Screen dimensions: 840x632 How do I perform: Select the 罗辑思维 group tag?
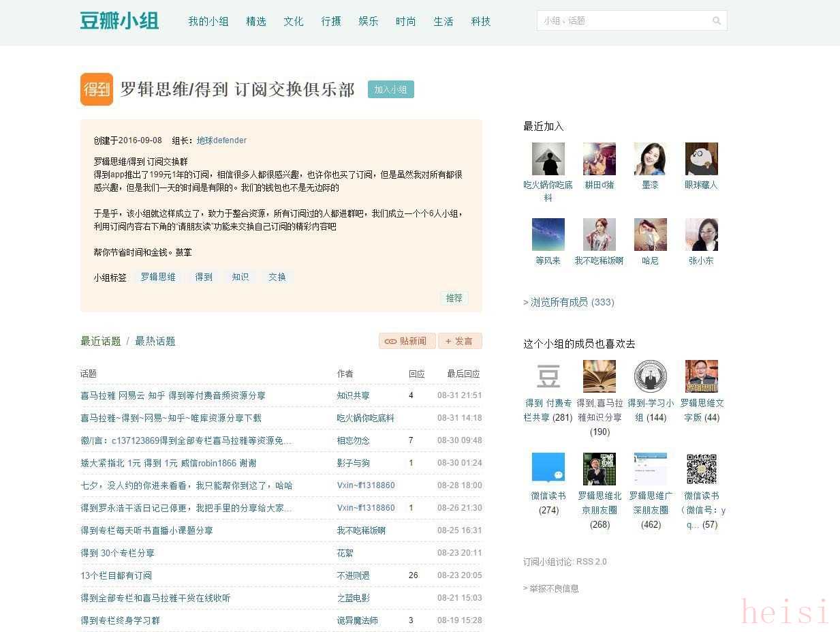[158, 277]
